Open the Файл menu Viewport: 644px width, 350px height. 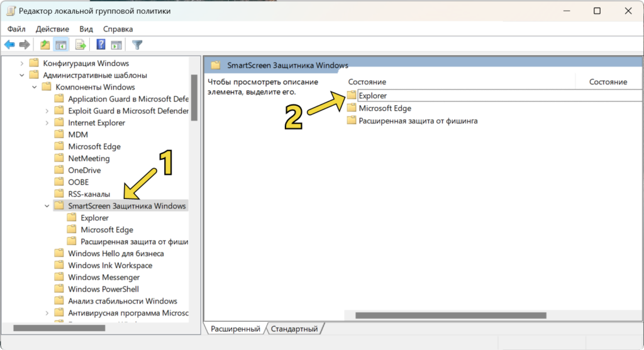click(x=17, y=29)
